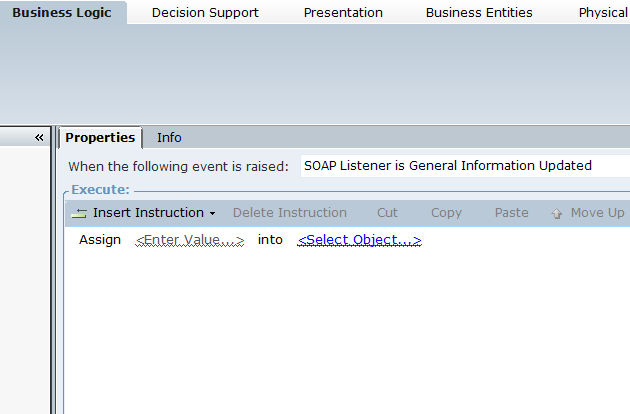Click the Enter Value placeholder link
This screenshot has height=414, width=630.
(x=190, y=240)
